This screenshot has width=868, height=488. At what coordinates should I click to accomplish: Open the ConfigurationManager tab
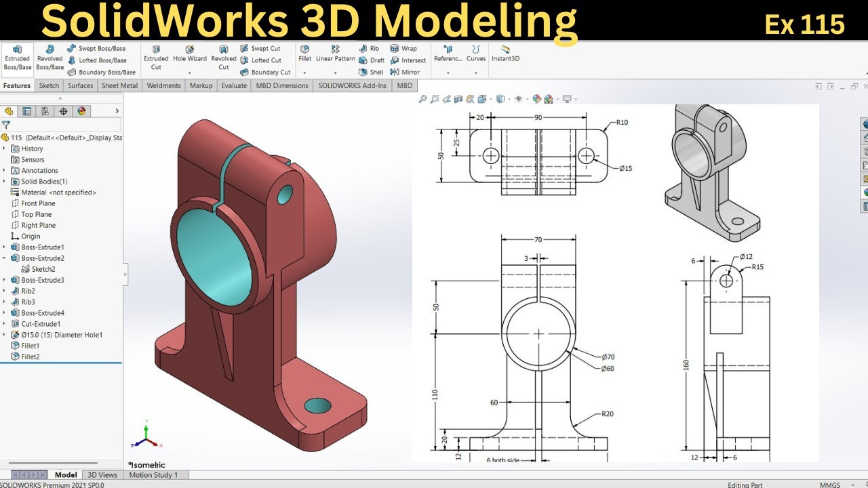click(45, 111)
